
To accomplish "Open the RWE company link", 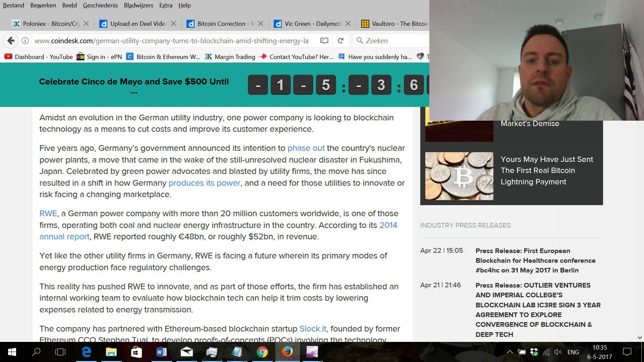I will click(x=48, y=214).
